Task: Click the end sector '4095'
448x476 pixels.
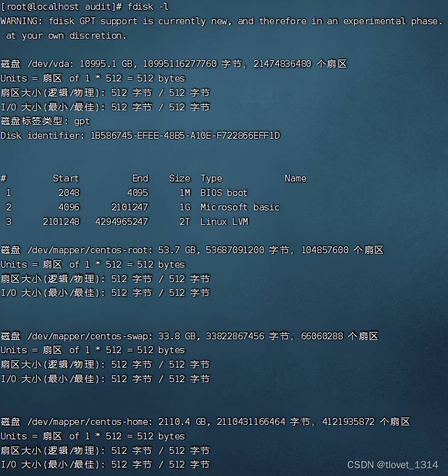Action: [137, 192]
